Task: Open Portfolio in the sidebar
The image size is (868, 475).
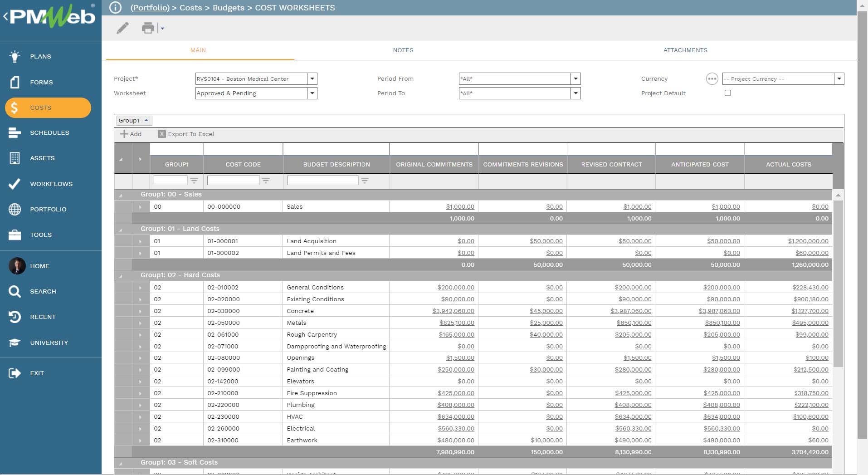Action: (48, 209)
